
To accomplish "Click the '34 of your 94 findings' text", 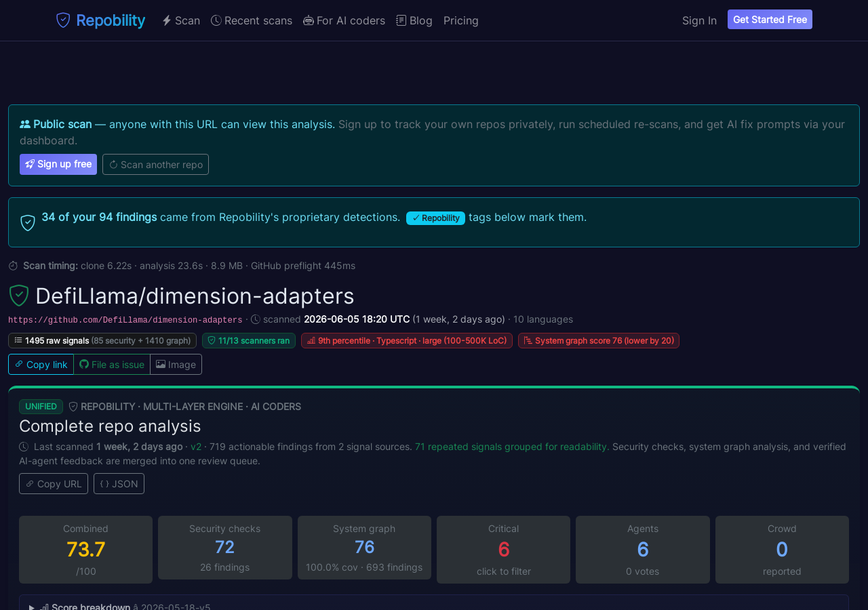I will point(99,217).
